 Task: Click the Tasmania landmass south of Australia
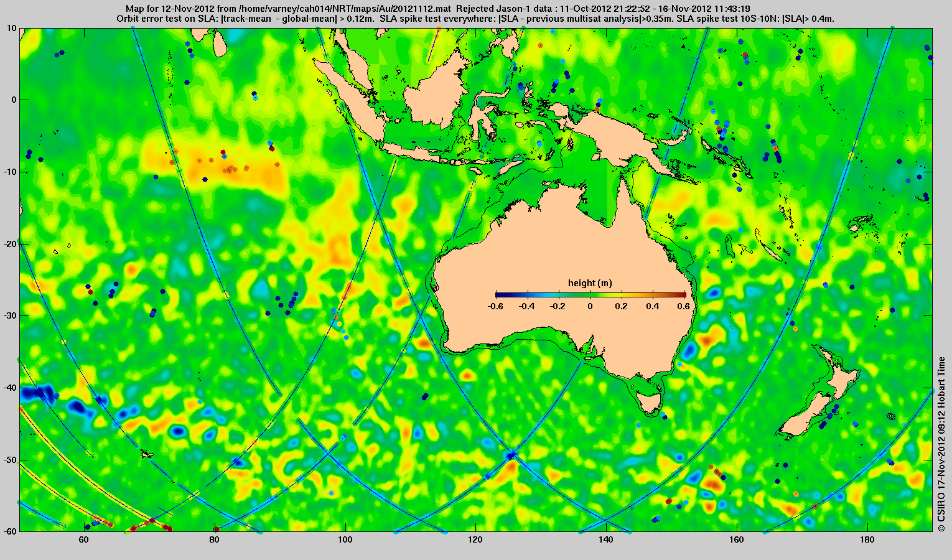click(650, 401)
